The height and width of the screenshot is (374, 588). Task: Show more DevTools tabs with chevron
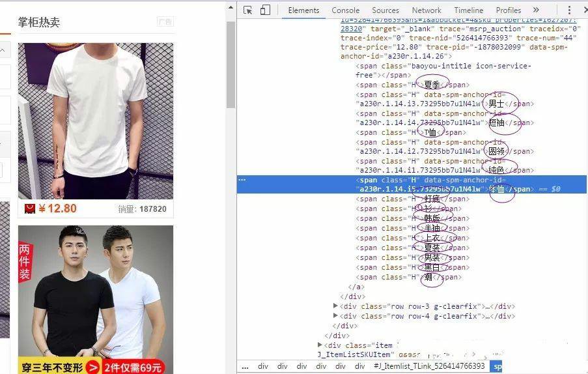pos(536,10)
